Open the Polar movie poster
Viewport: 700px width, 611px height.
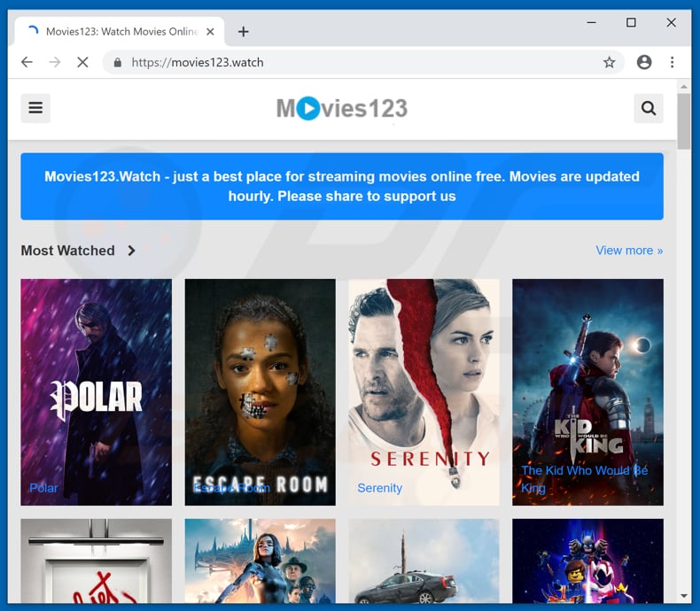[96, 392]
